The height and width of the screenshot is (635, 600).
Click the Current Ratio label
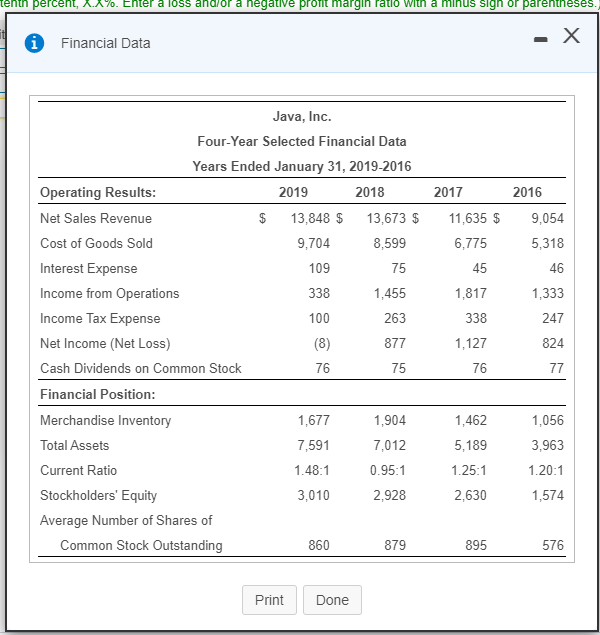78,471
